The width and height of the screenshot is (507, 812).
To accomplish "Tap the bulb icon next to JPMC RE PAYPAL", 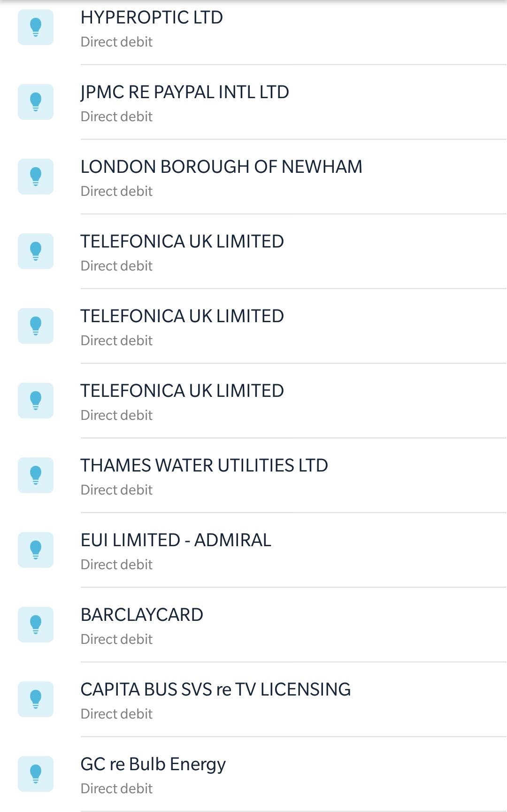I will coord(36,102).
